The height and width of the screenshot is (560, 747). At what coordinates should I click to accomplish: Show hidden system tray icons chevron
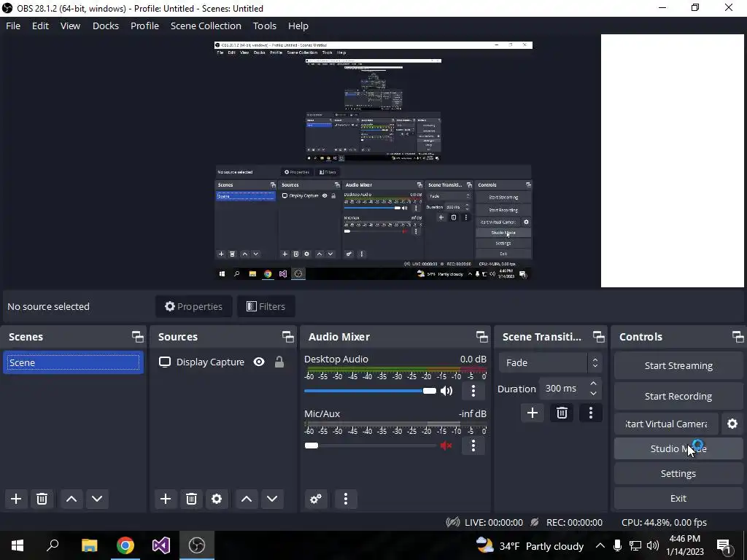pos(600,545)
